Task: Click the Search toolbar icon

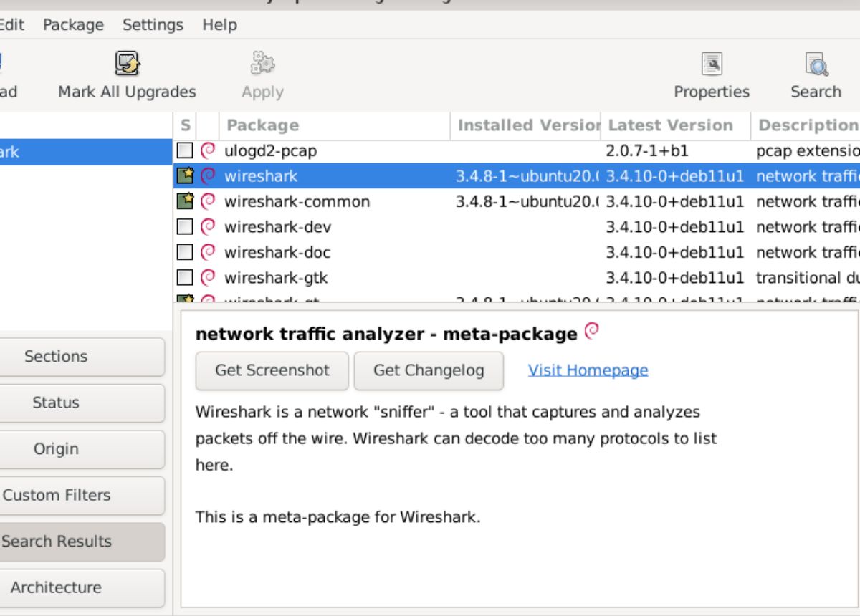Action: (816, 64)
